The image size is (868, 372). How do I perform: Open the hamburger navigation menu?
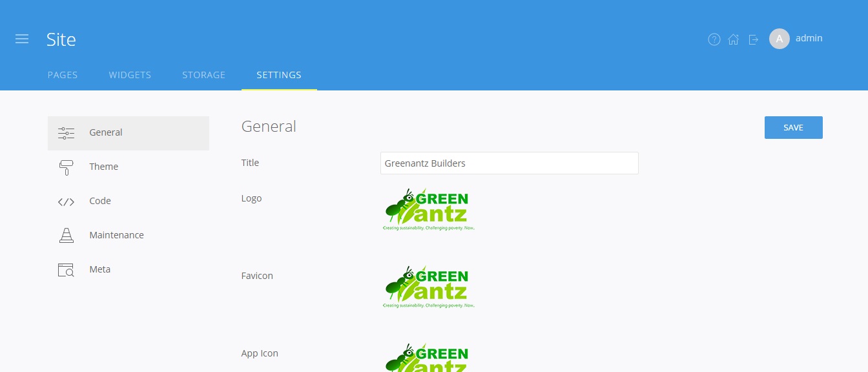pos(22,39)
